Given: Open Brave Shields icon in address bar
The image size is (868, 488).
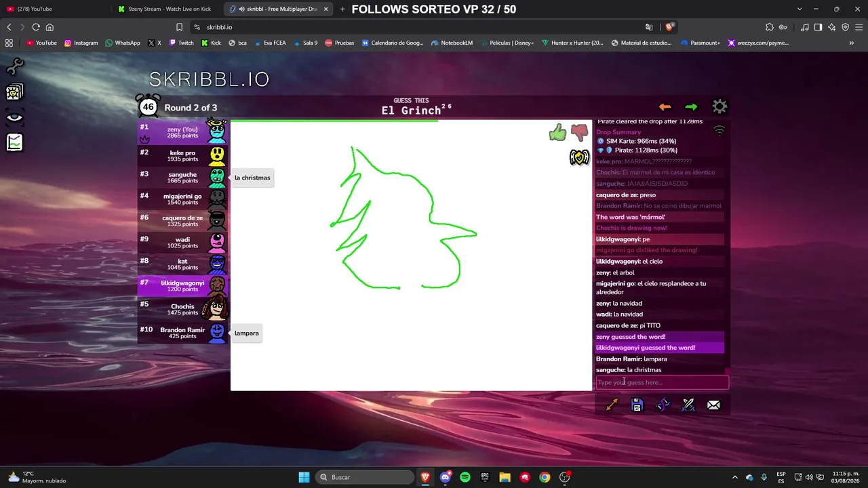Looking at the screenshot, I should point(669,27).
